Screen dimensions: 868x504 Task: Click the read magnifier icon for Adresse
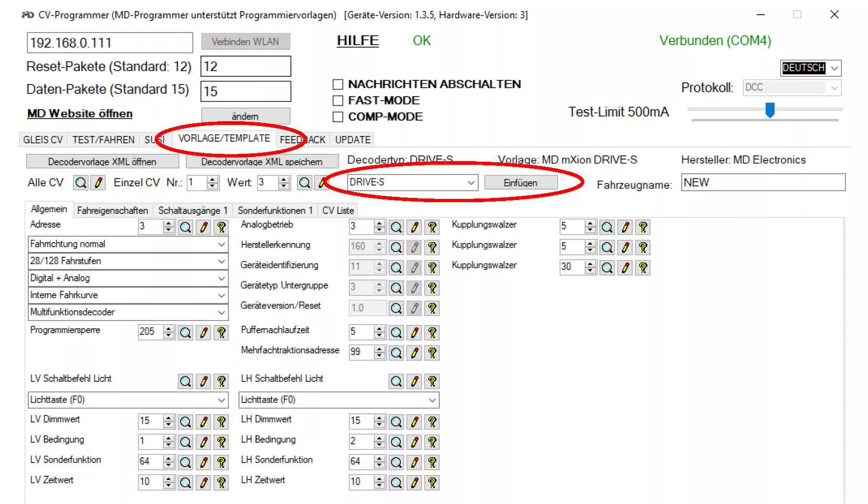coord(185,227)
